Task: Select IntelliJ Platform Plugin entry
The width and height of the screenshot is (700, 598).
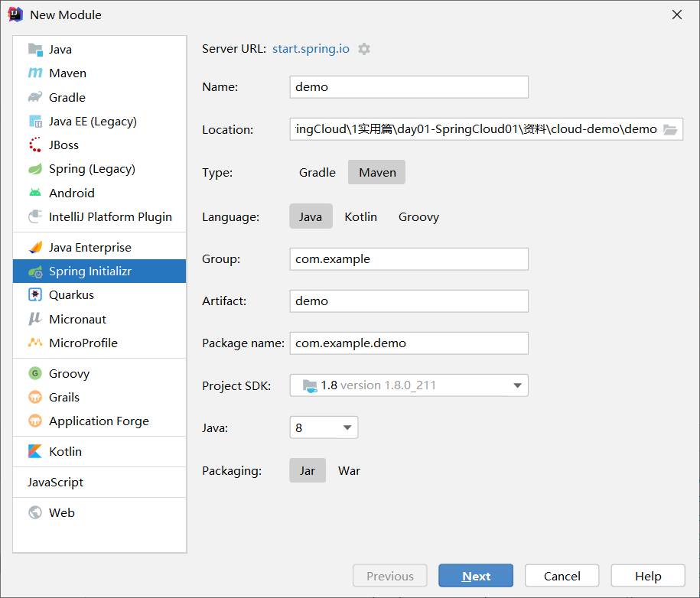Action: coord(99,216)
